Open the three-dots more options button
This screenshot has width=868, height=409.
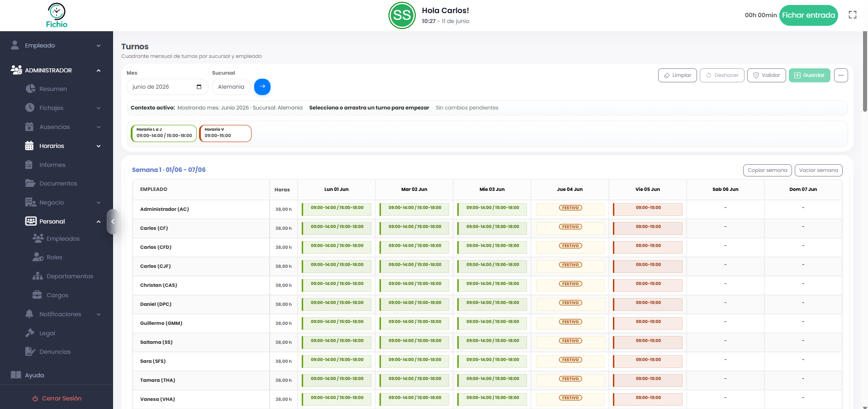pyautogui.click(x=841, y=75)
